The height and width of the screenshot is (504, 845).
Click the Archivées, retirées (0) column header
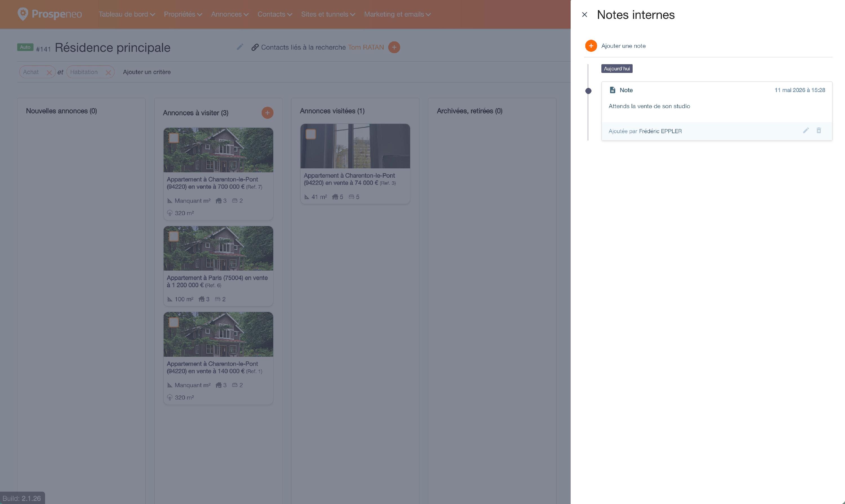tap(470, 111)
